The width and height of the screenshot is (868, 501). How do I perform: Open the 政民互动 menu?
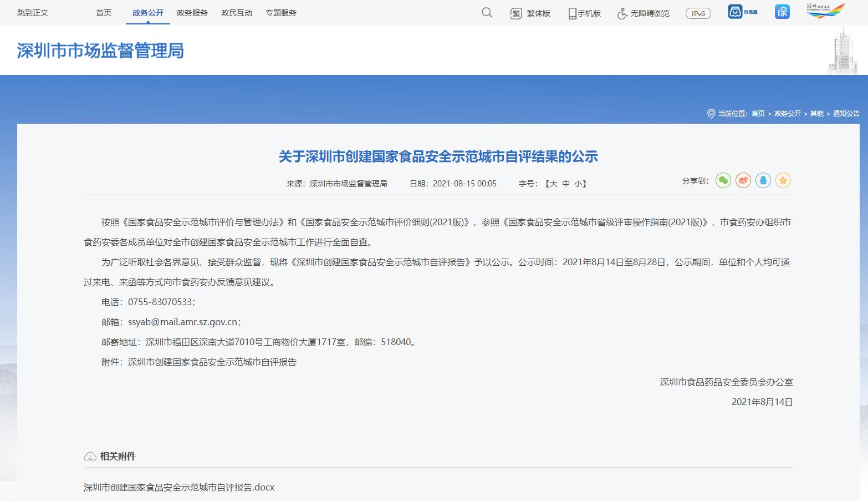236,13
